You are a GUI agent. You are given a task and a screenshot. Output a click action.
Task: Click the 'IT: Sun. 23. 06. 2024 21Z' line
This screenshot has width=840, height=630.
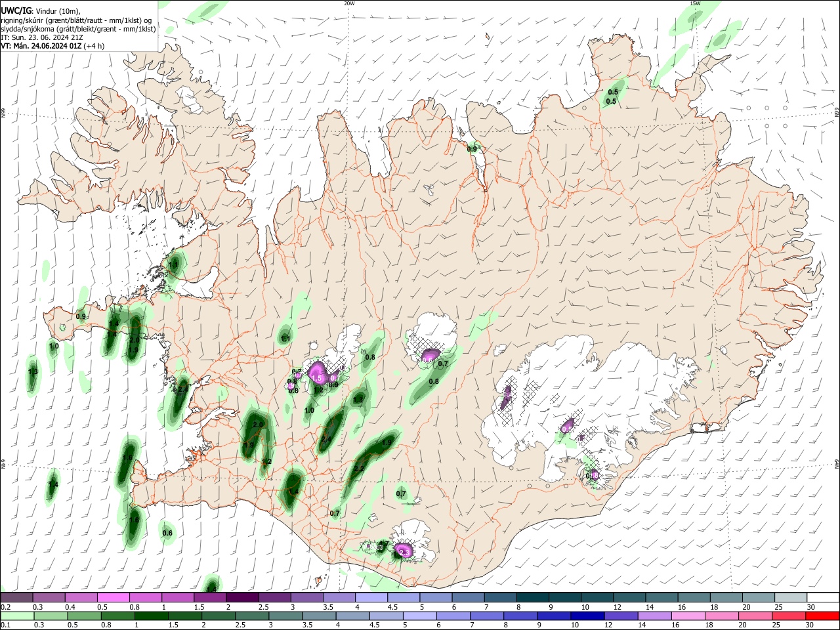41,37
